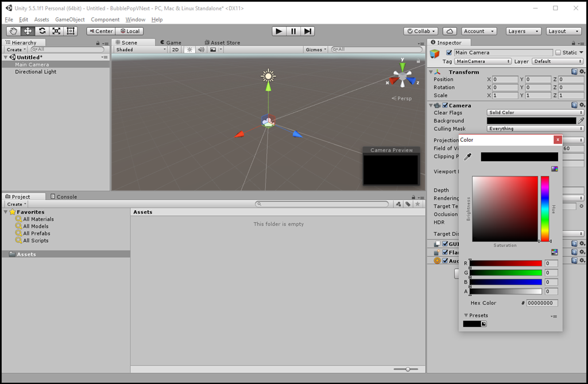Collapse the Presets section

click(466, 315)
